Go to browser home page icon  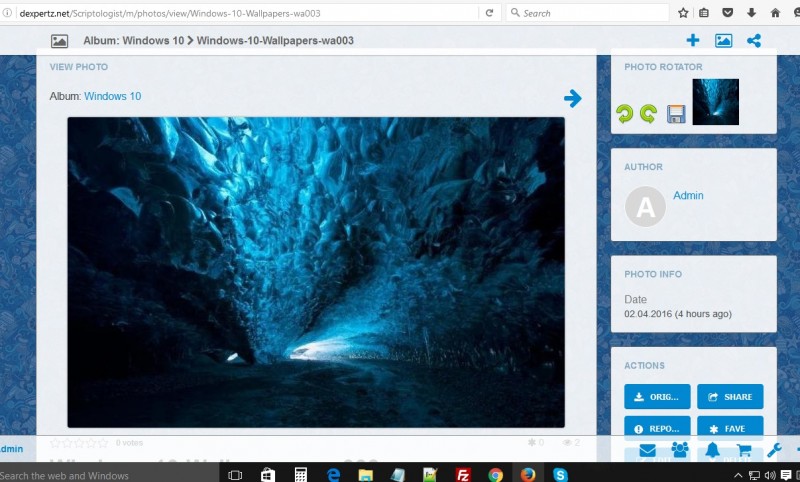click(x=776, y=13)
